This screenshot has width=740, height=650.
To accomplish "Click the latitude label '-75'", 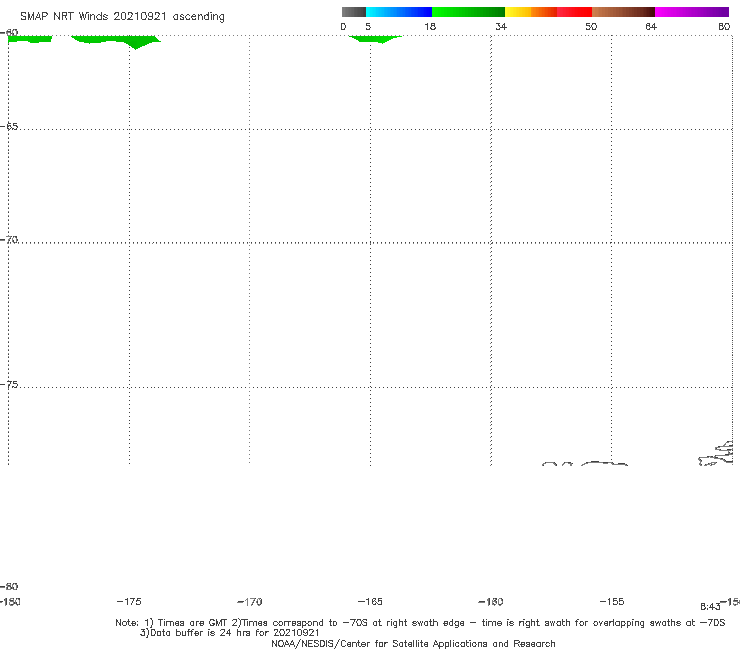I will [x=9, y=385].
